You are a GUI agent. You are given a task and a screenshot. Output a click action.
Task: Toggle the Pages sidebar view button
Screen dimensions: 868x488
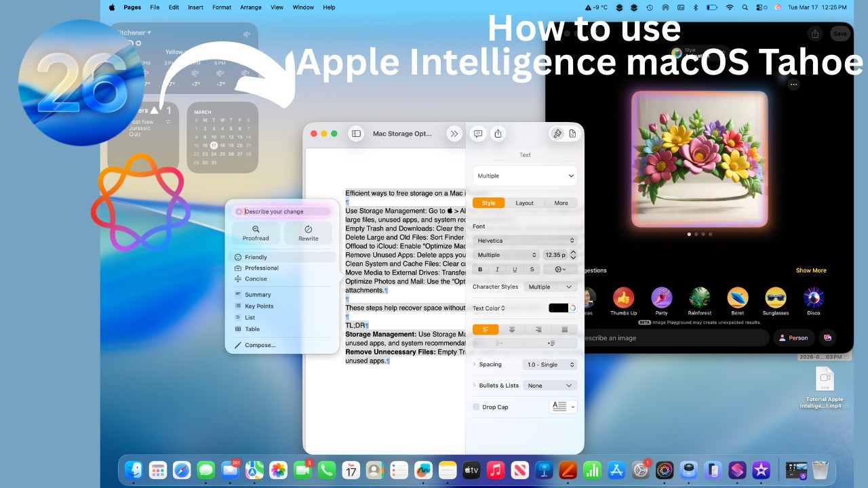(356, 134)
